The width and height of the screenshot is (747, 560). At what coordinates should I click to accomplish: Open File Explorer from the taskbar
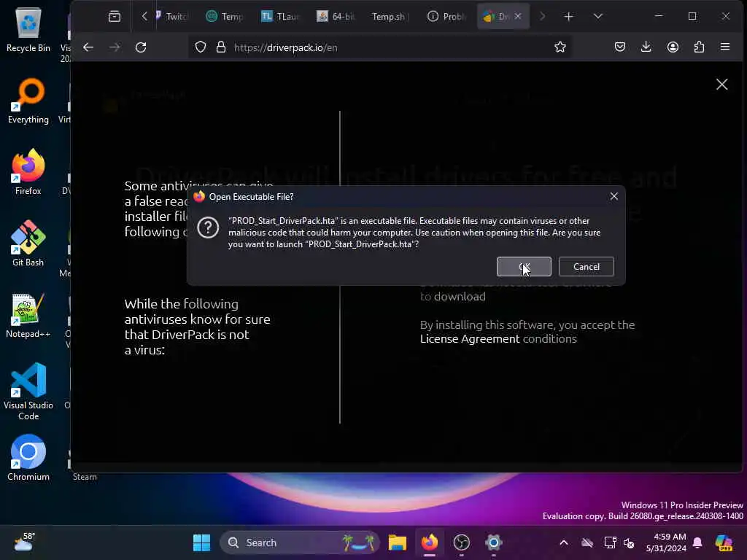coord(397,542)
